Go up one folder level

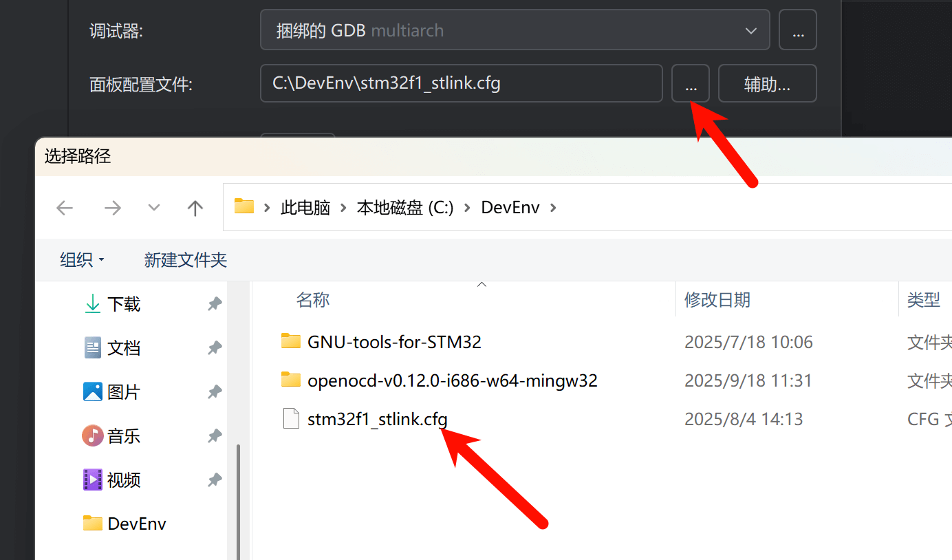(x=195, y=207)
